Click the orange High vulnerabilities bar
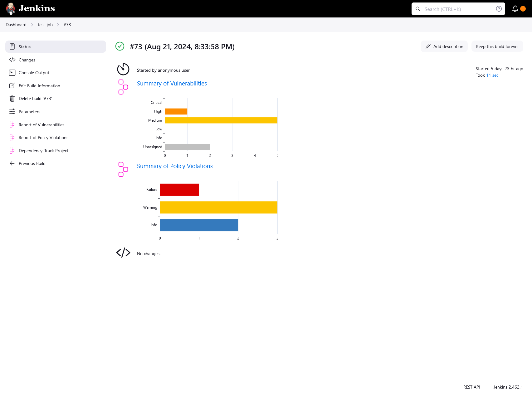The width and height of the screenshot is (532, 397). (176, 111)
